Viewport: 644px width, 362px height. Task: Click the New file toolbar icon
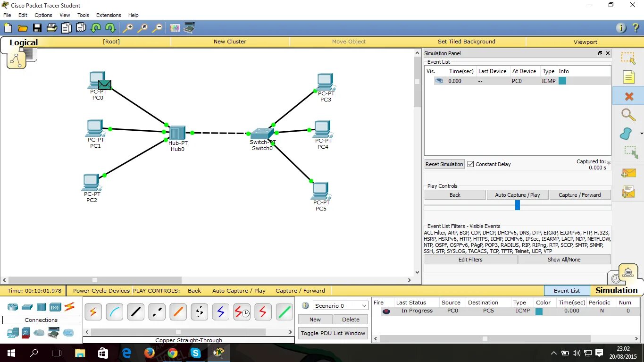8,28
